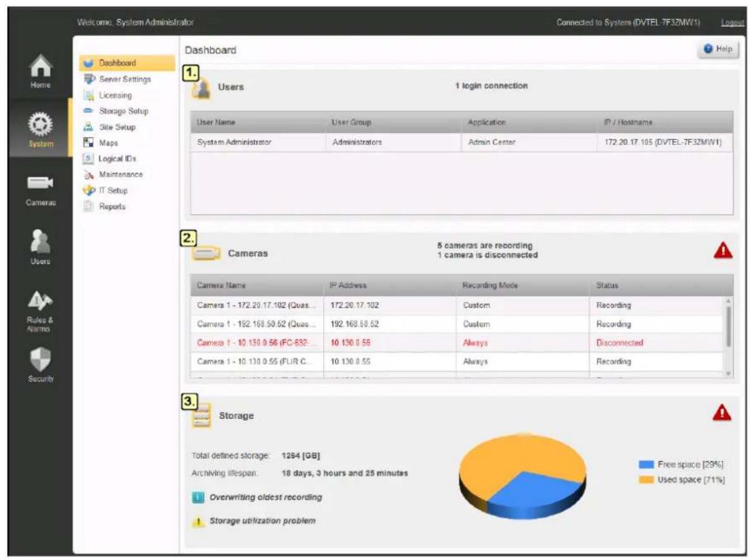Sort by User Group column header
This screenshot has height=560, width=750.
point(393,122)
